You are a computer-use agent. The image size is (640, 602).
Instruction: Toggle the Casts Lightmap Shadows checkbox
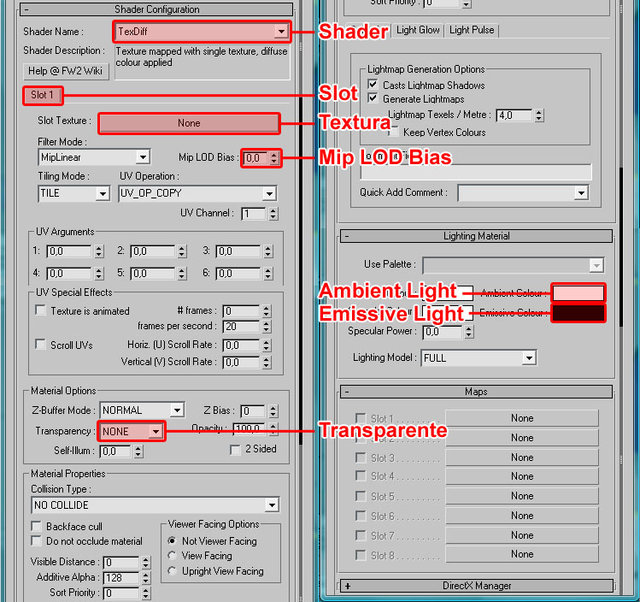(374, 86)
